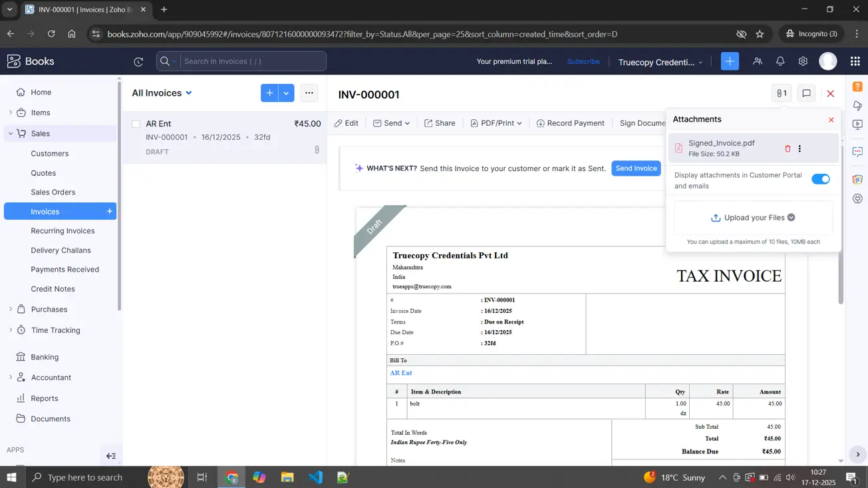Open the search scope dropdown arrow
The height and width of the screenshot is (488, 868).
174,61
